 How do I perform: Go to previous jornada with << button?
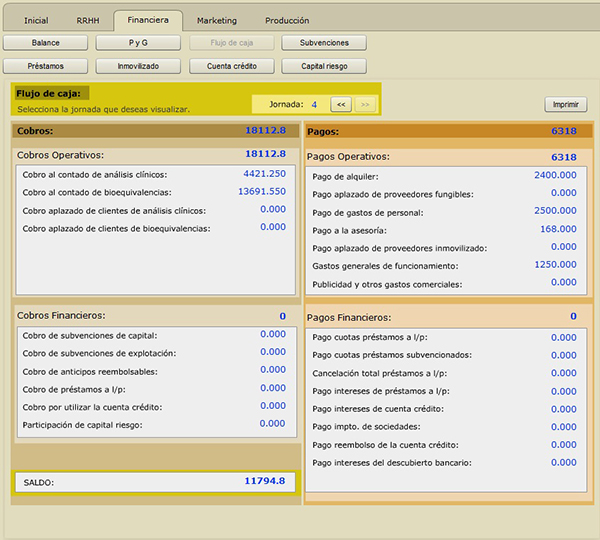341,104
